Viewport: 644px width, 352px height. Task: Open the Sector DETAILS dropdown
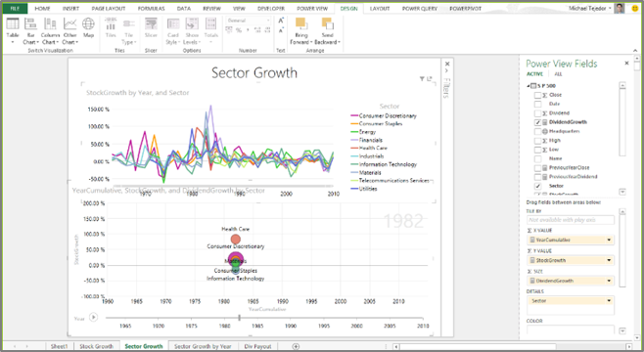click(x=609, y=301)
